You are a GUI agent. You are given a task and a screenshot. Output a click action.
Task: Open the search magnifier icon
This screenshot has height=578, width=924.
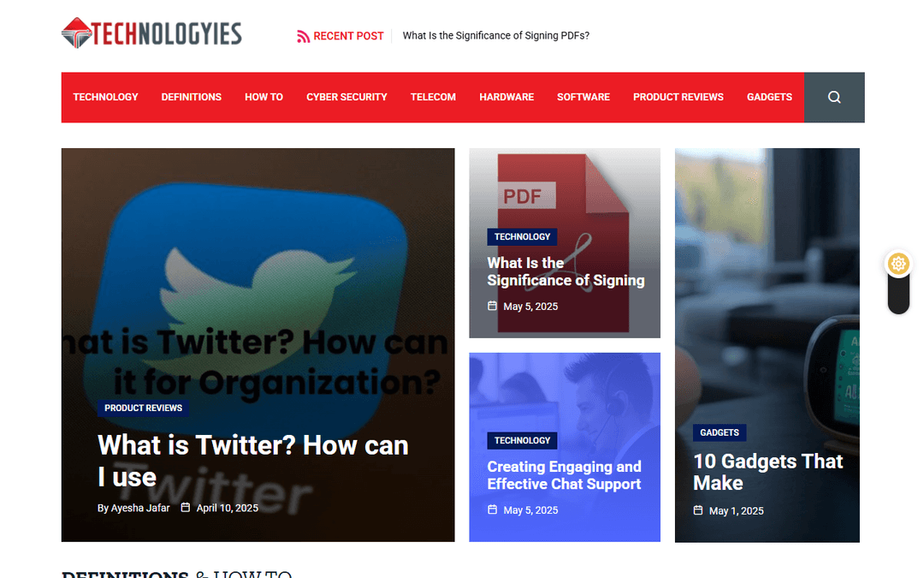(834, 98)
